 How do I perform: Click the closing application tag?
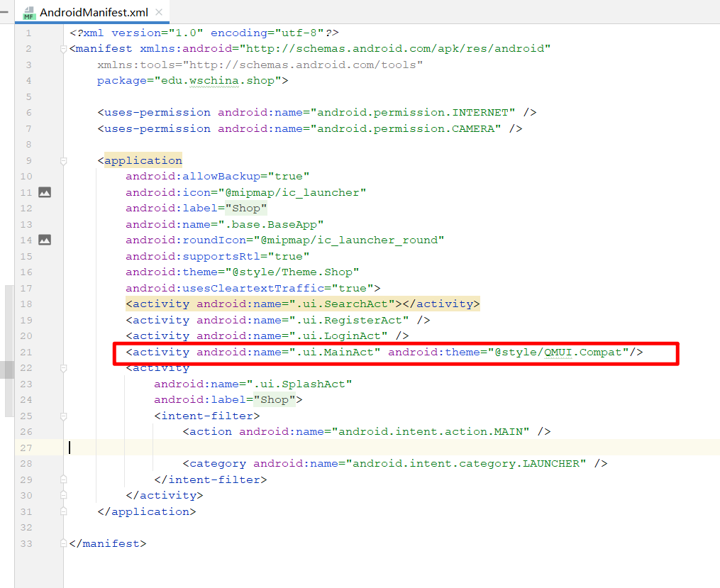pyautogui.click(x=147, y=511)
